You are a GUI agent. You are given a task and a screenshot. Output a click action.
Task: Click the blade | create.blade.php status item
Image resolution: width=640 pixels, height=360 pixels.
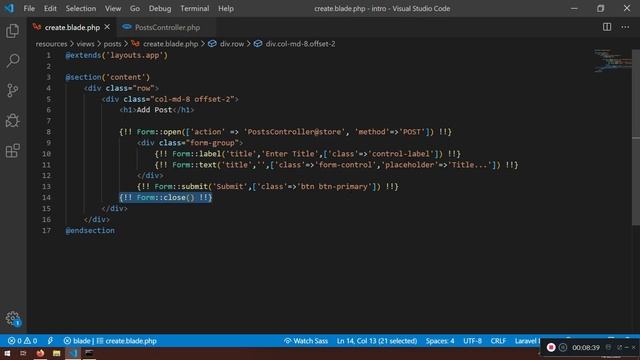(110, 341)
